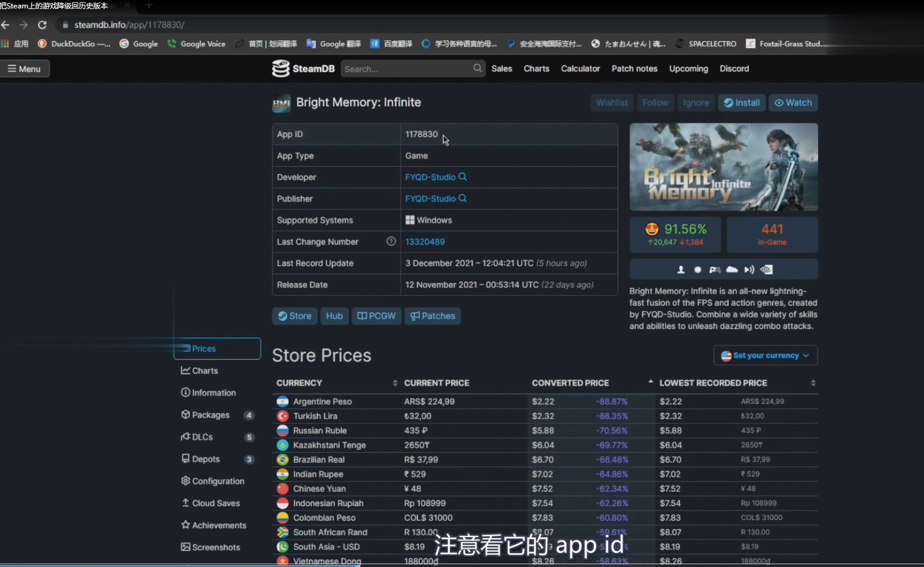Click the Last Change Number help icon
This screenshot has width=924, height=567.
click(391, 241)
